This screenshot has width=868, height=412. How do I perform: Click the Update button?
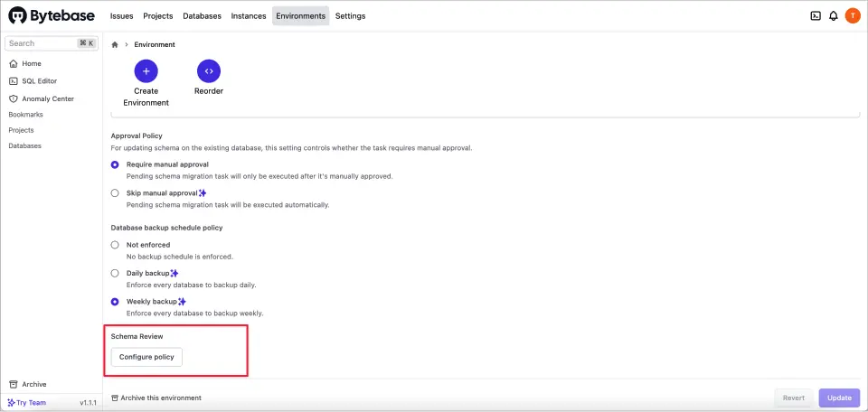[839, 398]
